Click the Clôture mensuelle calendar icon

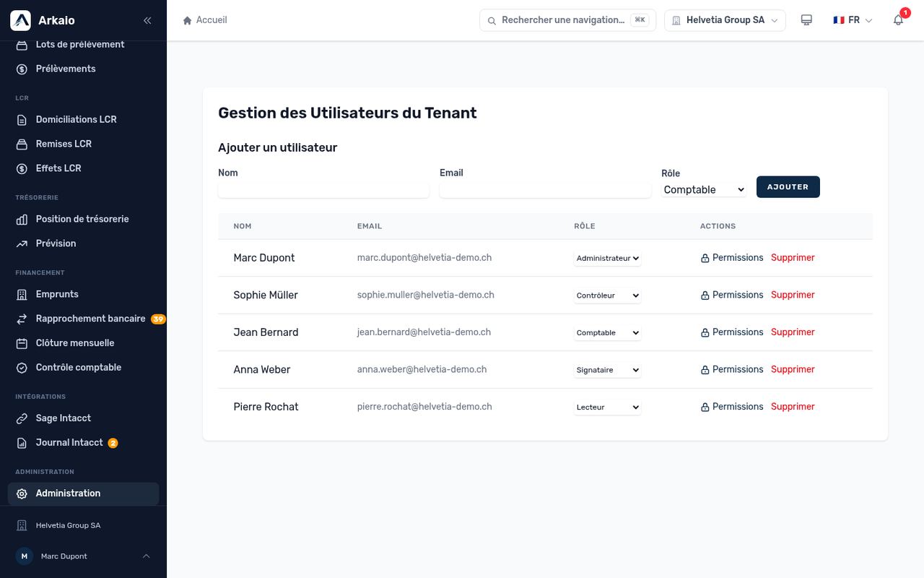[22, 343]
